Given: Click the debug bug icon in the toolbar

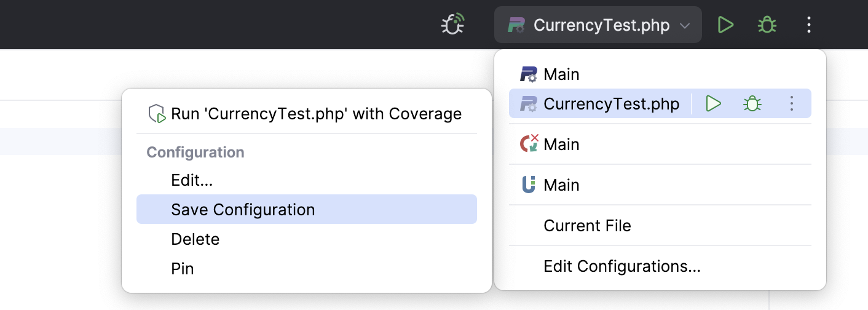Looking at the screenshot, I should [767, 25].
